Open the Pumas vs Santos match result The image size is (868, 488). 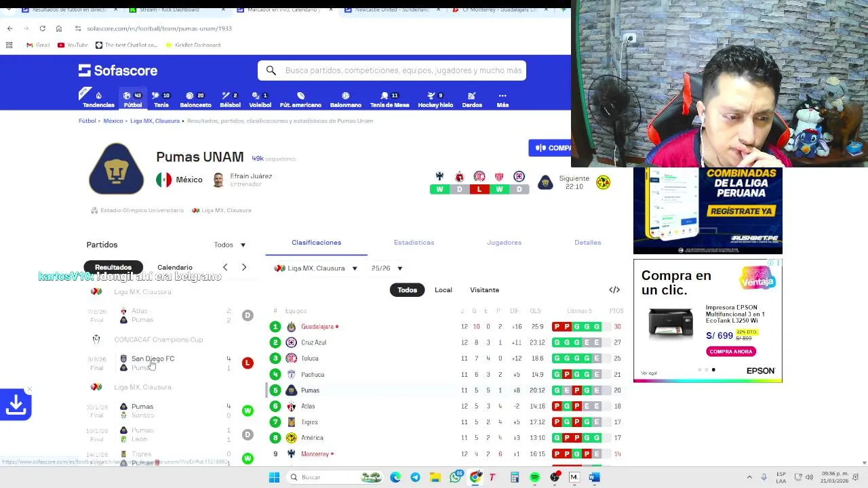coord(171,411)
